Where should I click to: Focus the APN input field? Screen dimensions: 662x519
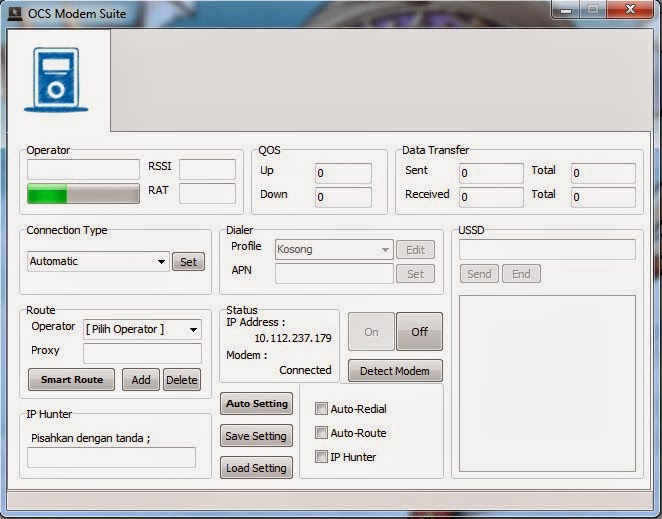334,274
